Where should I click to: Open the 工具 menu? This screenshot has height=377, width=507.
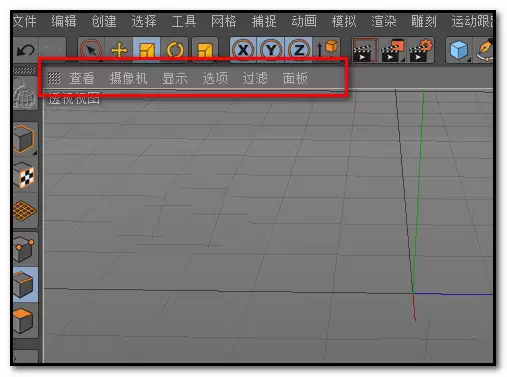(x=184, y=21)
